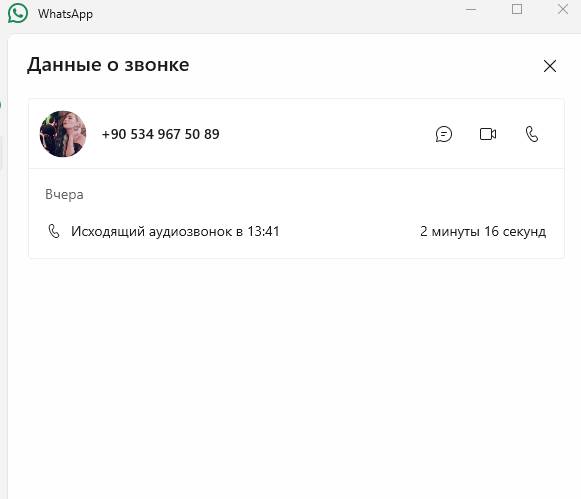Close the Данные о звонке panel
This screenshot has height=499, width=581.
[550, 66]
